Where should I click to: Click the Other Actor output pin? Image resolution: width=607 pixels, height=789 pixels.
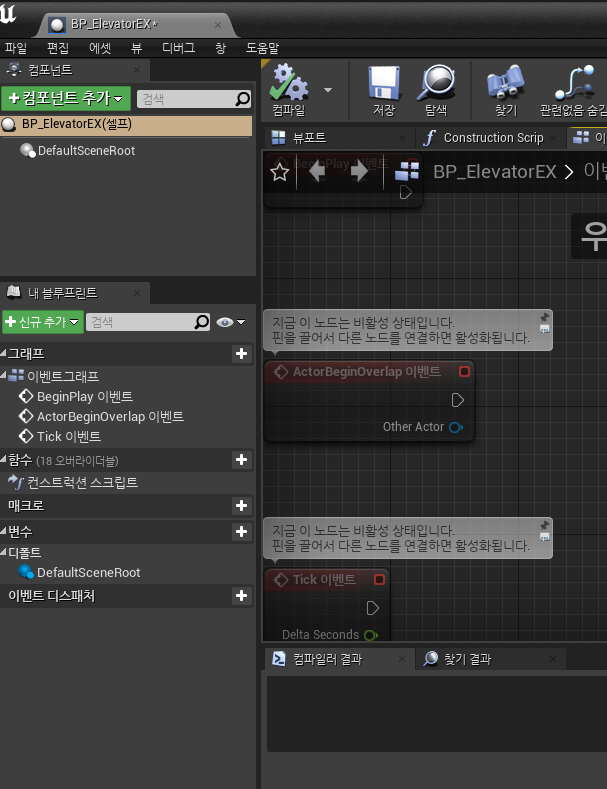pyautogui.click(x=456, y=427)
